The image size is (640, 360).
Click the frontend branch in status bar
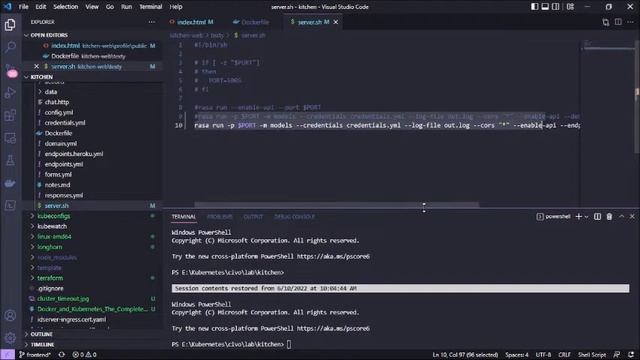35,355
